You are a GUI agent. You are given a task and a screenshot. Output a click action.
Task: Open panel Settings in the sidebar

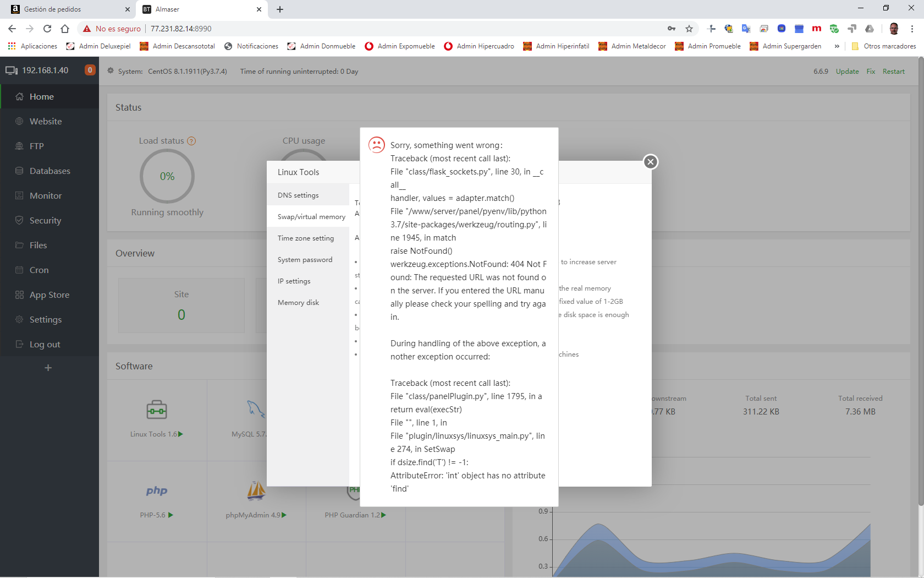click(x=50, y=319)
